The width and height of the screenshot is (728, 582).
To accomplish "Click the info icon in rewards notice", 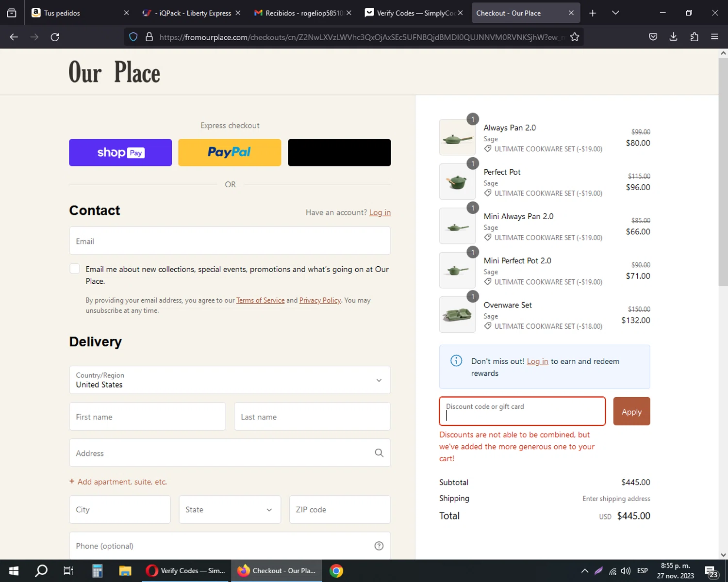I will point(456,361).
